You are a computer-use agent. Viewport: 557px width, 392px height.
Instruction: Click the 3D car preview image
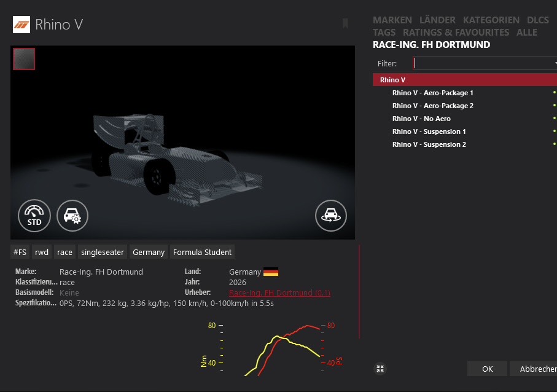(x=182, y=142)
